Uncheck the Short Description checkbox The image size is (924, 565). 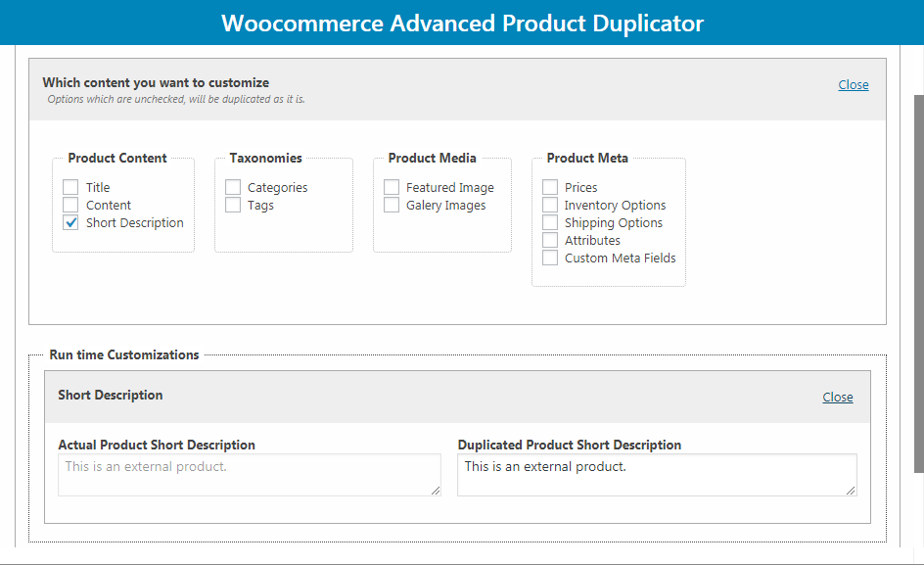click(x=70, y=223)
